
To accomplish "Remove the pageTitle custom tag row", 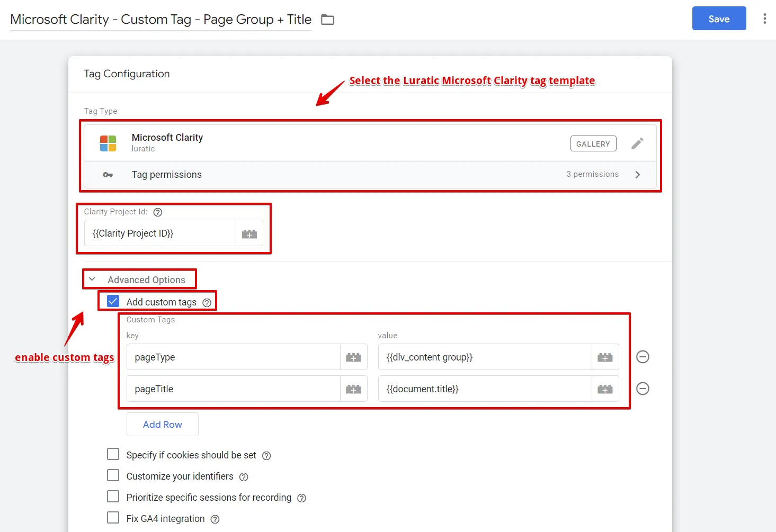I will (x=643, y=389).
